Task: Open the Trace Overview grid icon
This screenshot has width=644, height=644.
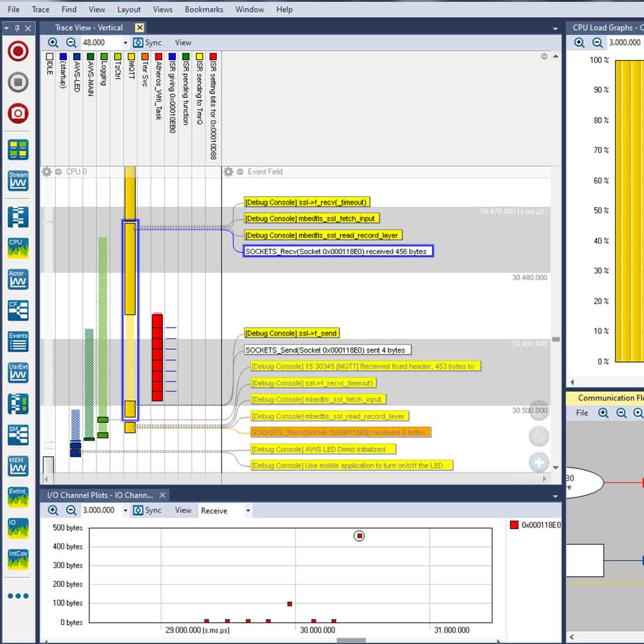Action: pyautogui.click(x=18, y=150)
